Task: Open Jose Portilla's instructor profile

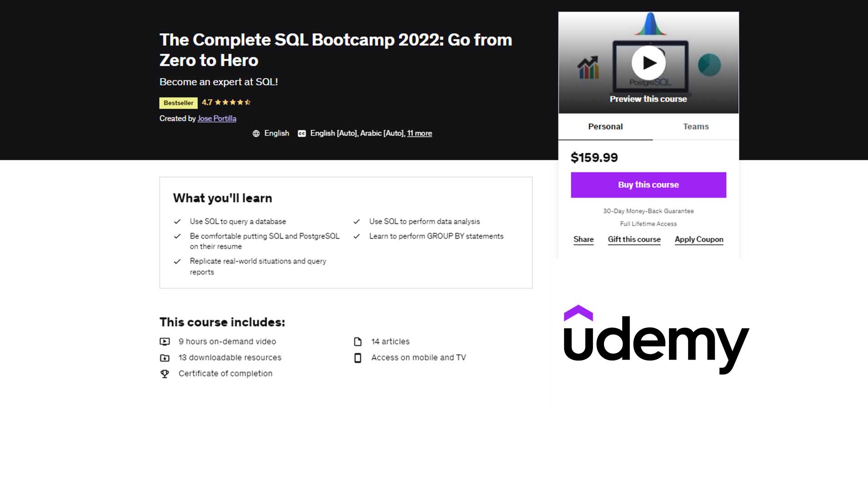Action: coord(217,118)
